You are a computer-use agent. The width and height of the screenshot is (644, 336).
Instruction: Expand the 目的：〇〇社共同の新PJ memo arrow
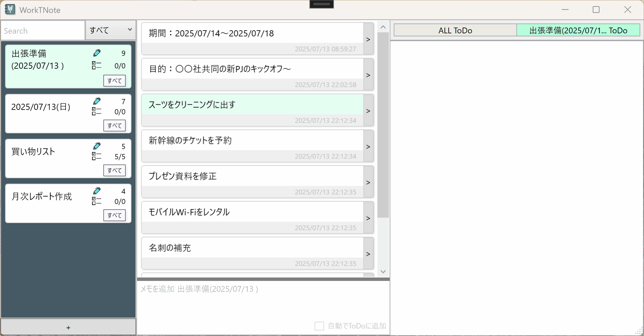[368, 75]
